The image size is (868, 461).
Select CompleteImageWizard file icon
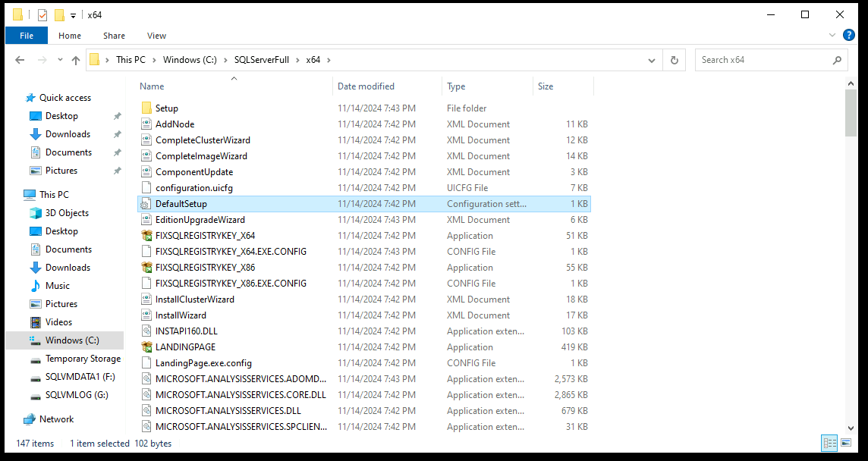(x=146, y=156)
